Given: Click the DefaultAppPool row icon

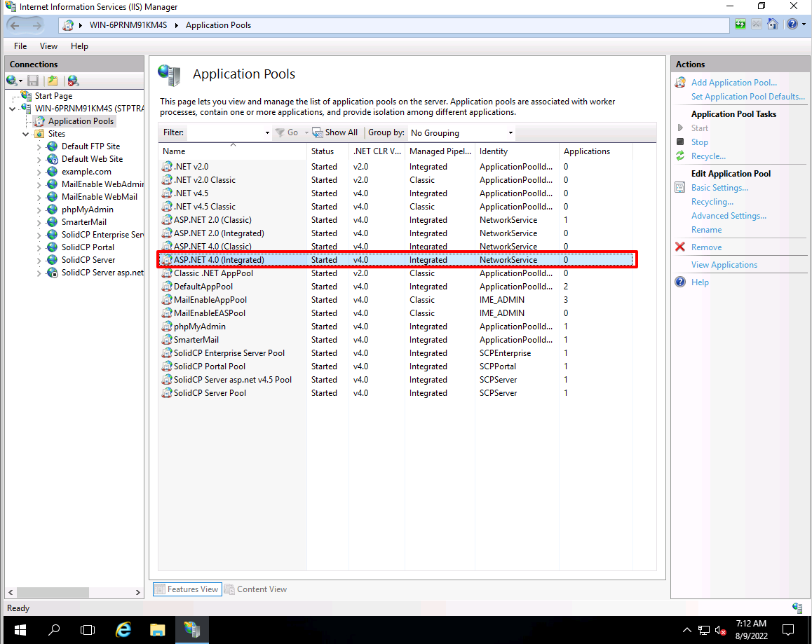Looking at the screenshot, I should click(167, 287).
